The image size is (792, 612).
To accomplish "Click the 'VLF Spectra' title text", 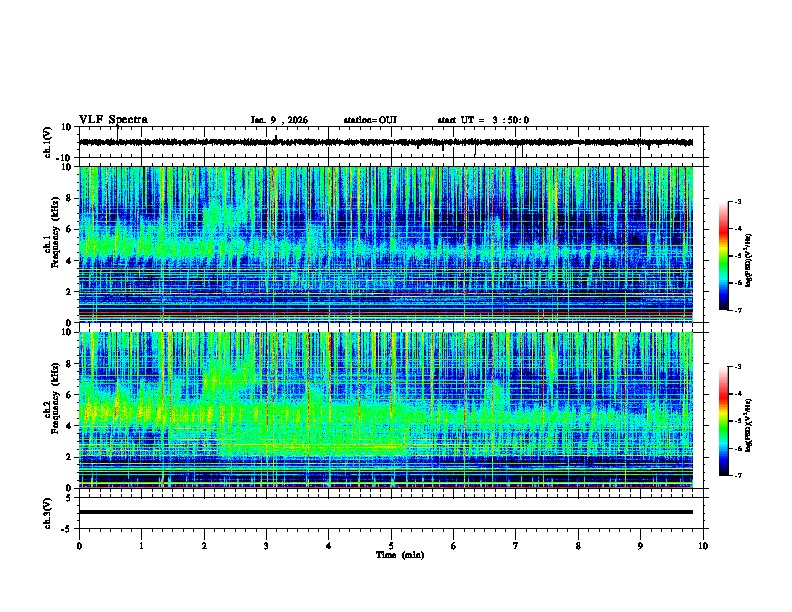I will [x=113, y=120].
